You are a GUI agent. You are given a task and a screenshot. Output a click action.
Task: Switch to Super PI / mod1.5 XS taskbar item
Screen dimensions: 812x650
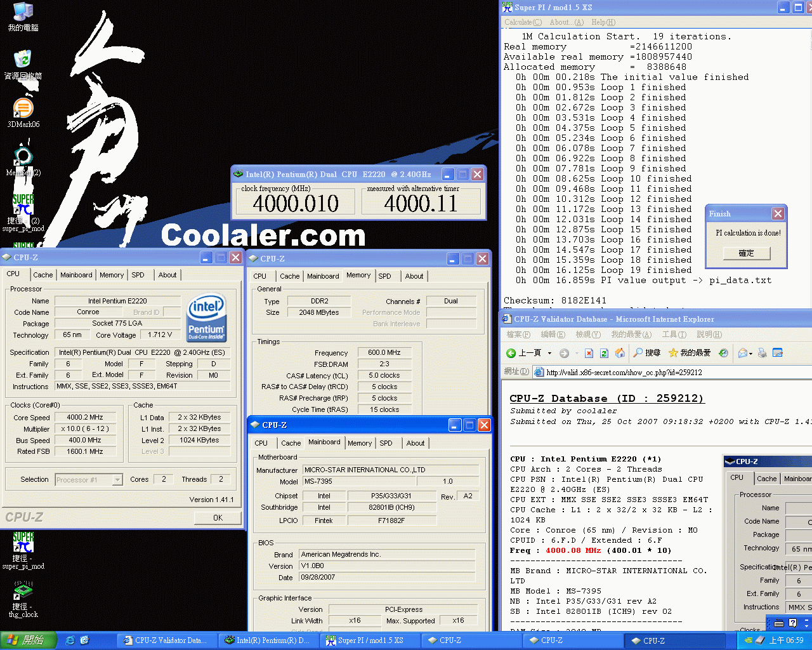(x=371, y=640)
